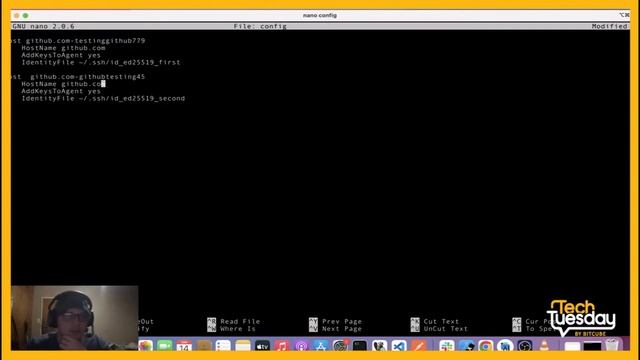Viewport: 640px width, 360px height.
Task: Click the 'nano config' window title
Action: pos(320,15)
